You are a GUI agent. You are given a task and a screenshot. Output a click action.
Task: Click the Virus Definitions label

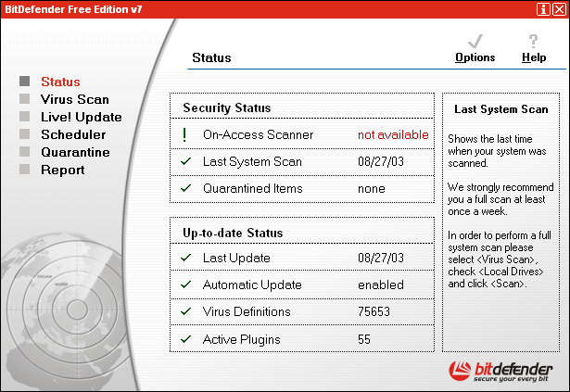pos(247,312)
